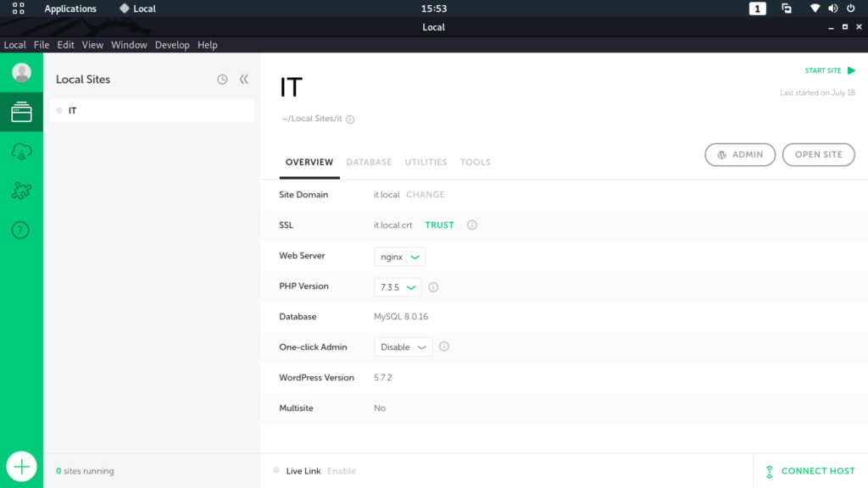The image size is (868, 488).
Task: Click the MySQL 8.0.16 value
Action: coord(401,317)
